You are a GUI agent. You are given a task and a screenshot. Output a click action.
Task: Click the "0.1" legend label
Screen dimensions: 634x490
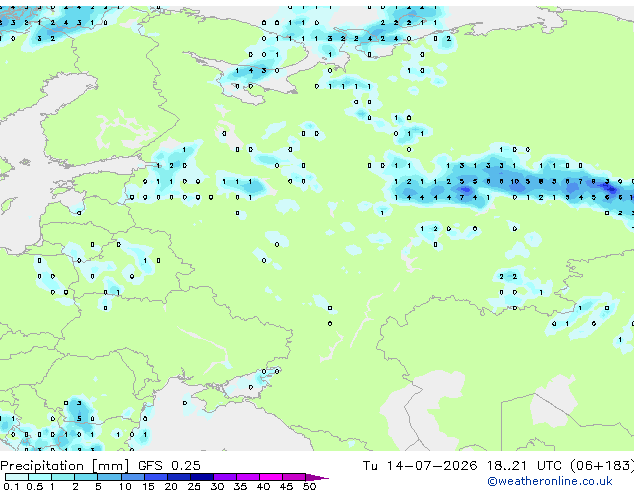tap(11, 486)
